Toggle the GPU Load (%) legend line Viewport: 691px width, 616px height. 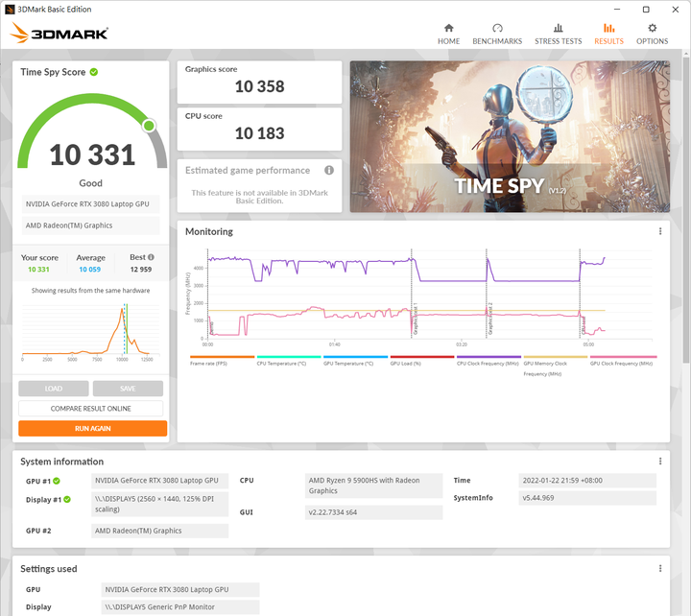421,361
